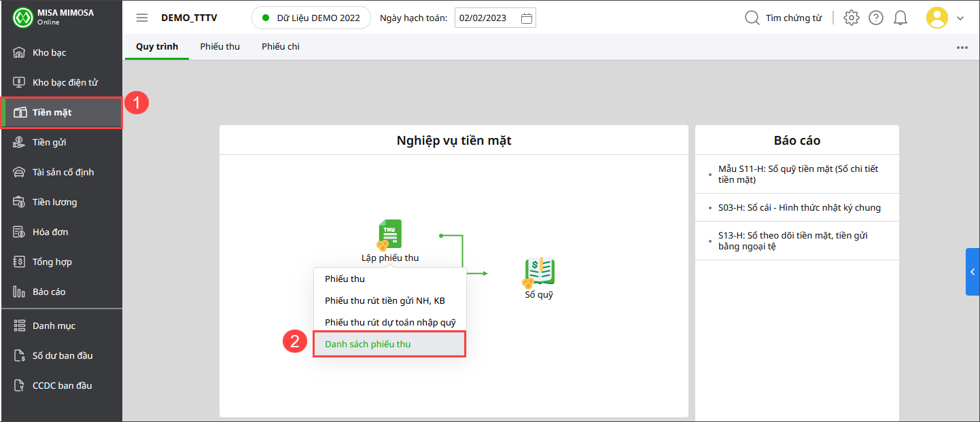The width and height of the screenshot is (980, 422).
Task: Open the three-dots more options icon
Action: 962,48
